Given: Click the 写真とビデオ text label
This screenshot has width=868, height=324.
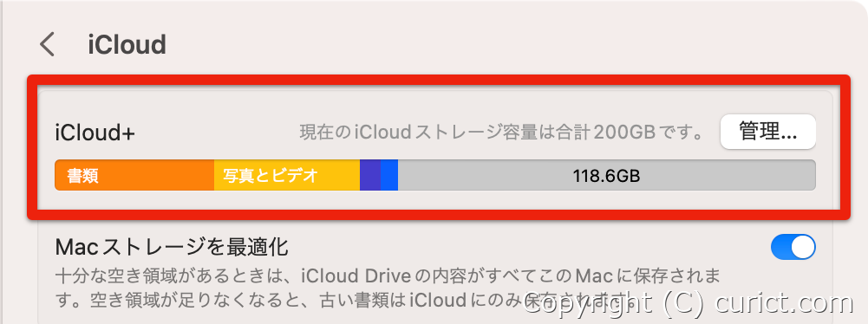Looking at the screenshot, I should point(271,176).
